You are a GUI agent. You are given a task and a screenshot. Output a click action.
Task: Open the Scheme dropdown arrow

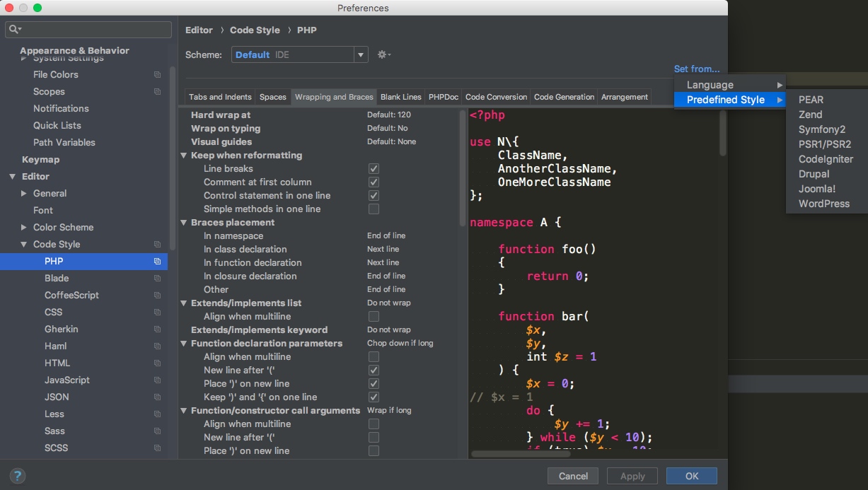point(361,54)
